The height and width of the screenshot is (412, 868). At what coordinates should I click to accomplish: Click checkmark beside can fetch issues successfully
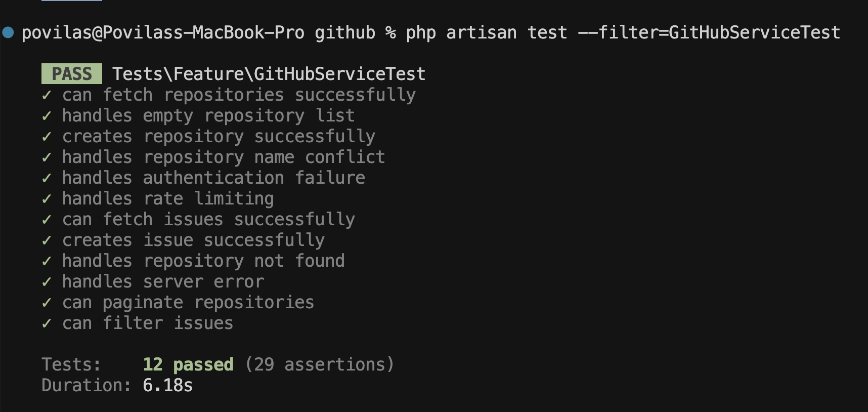click(47, 220)
